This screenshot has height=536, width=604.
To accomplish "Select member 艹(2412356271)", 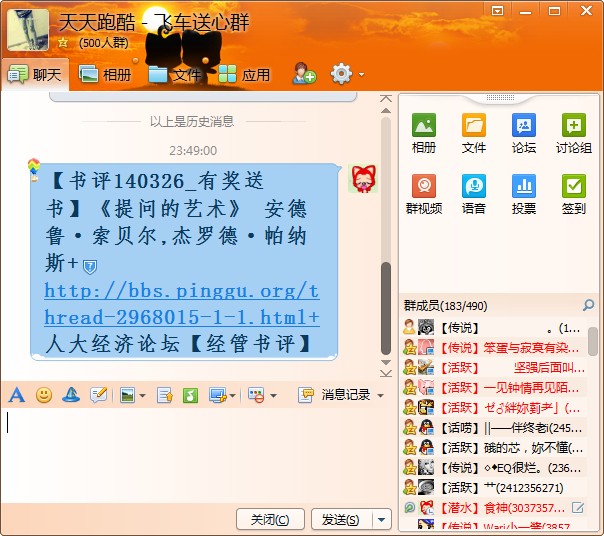I will click(x=493, y=488).
